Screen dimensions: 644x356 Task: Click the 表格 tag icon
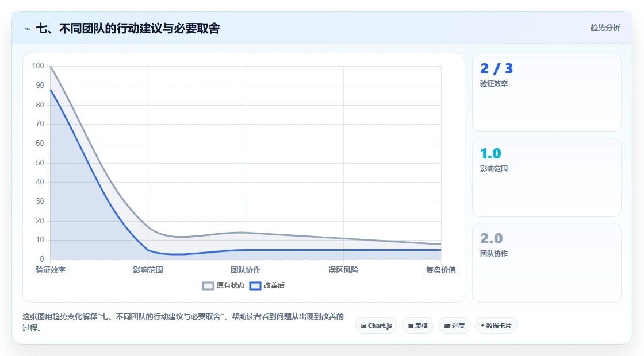click(x=411, y=326)
